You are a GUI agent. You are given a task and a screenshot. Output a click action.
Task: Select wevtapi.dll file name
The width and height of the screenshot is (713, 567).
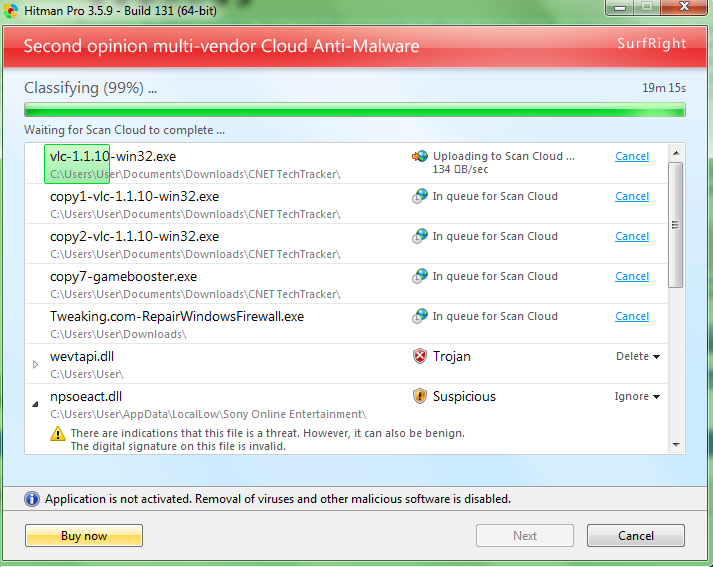82,356
